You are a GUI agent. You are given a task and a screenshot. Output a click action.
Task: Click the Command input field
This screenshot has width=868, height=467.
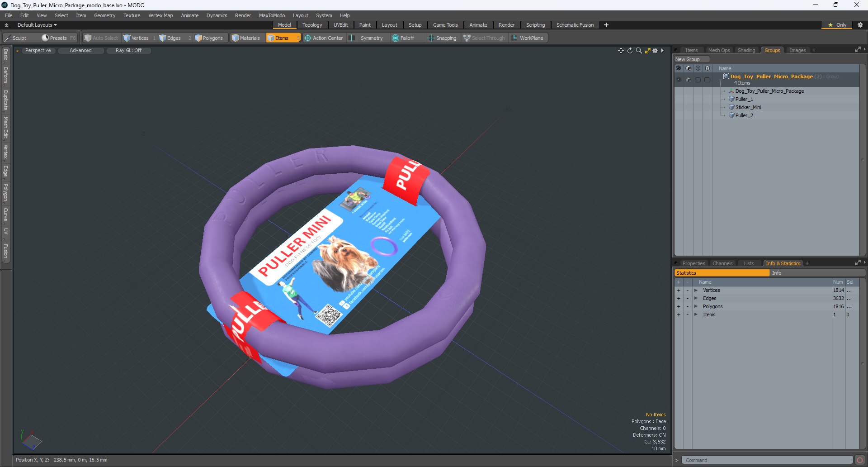(767, 460)
